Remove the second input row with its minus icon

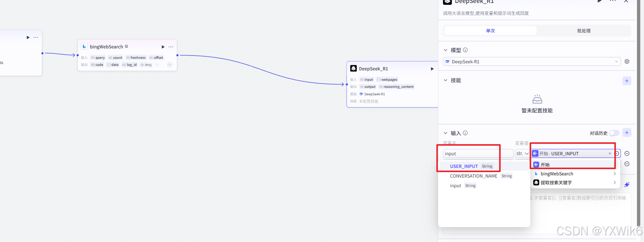[627, 164]
